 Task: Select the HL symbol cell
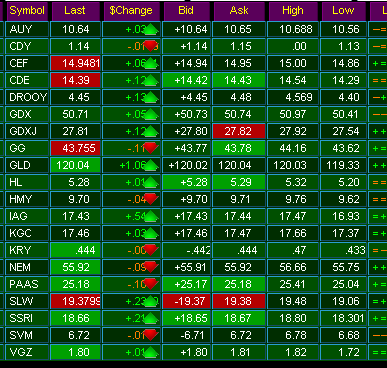tap(27, 182)
